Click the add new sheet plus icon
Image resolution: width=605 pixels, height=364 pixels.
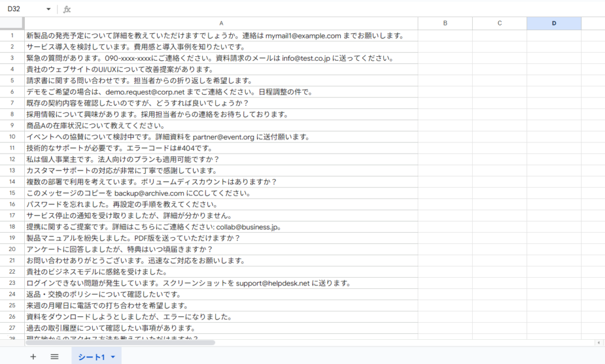pos(33,356)
